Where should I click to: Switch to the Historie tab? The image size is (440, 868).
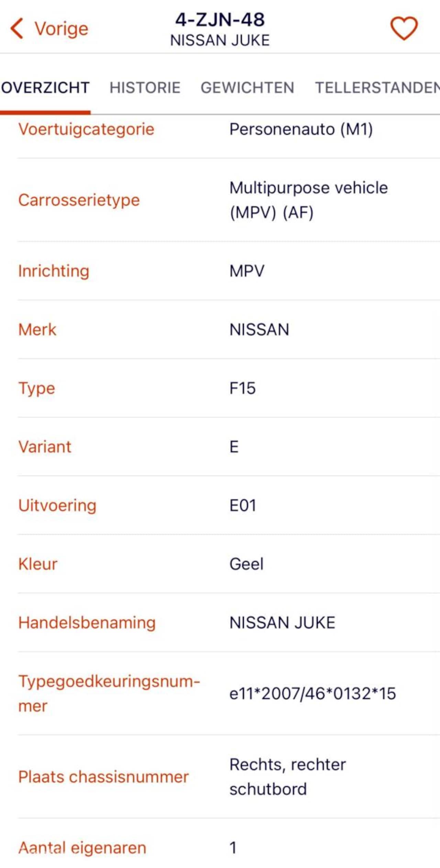[x=145, y=88]
